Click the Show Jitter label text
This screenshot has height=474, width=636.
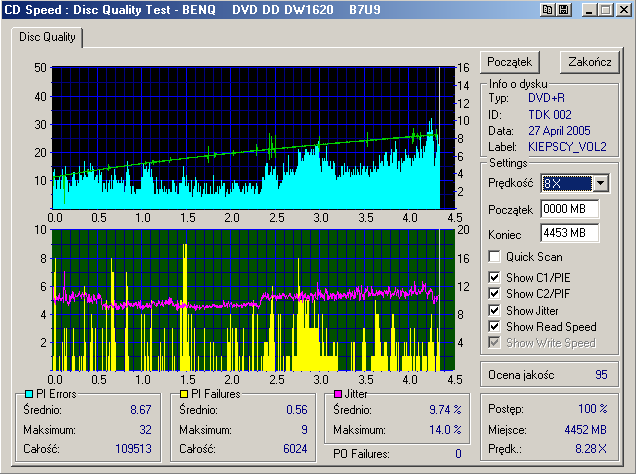(x=532, y=311)
